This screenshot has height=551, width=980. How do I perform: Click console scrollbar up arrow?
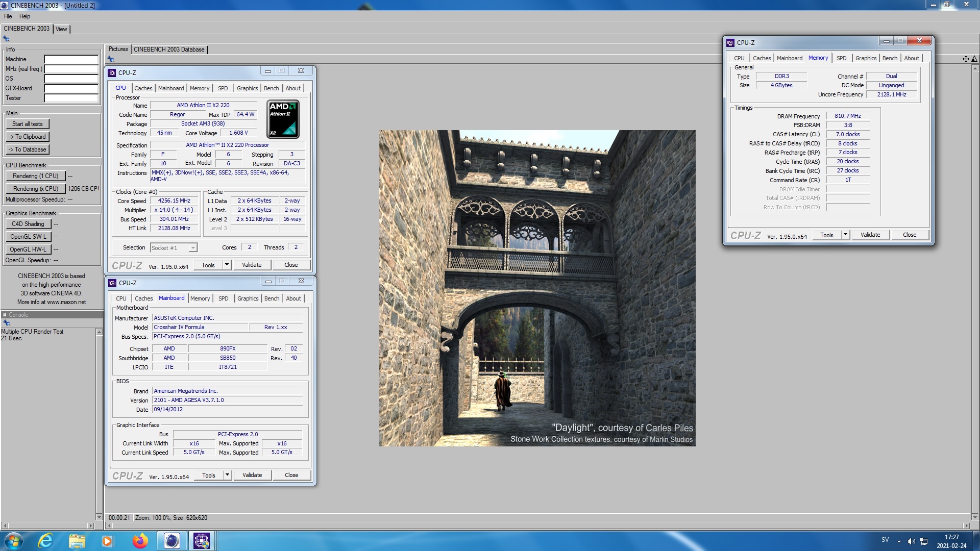[x=99, y=332]
